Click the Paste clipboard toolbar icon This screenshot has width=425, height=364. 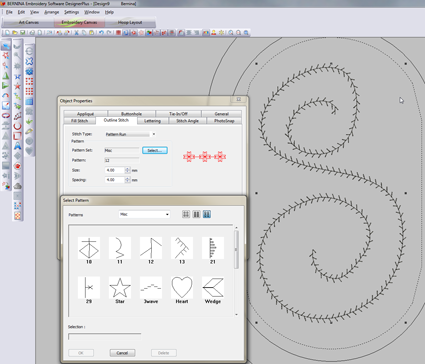[91, 33]
